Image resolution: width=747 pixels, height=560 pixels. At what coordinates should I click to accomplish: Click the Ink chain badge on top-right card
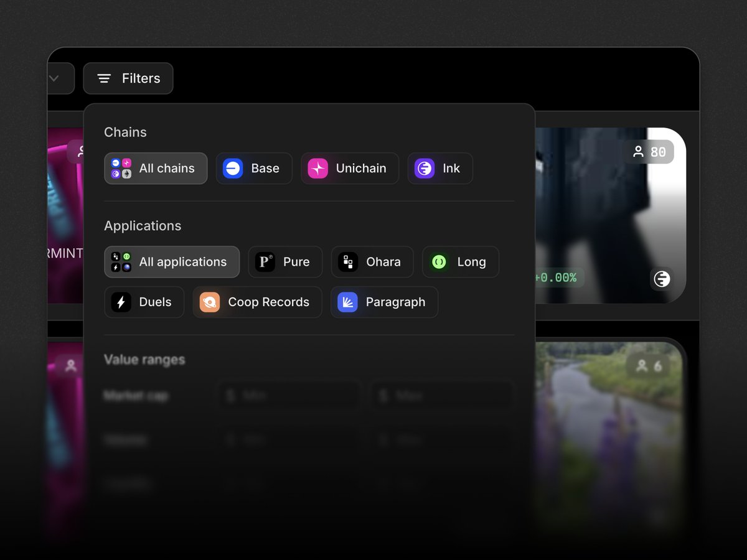662,279
